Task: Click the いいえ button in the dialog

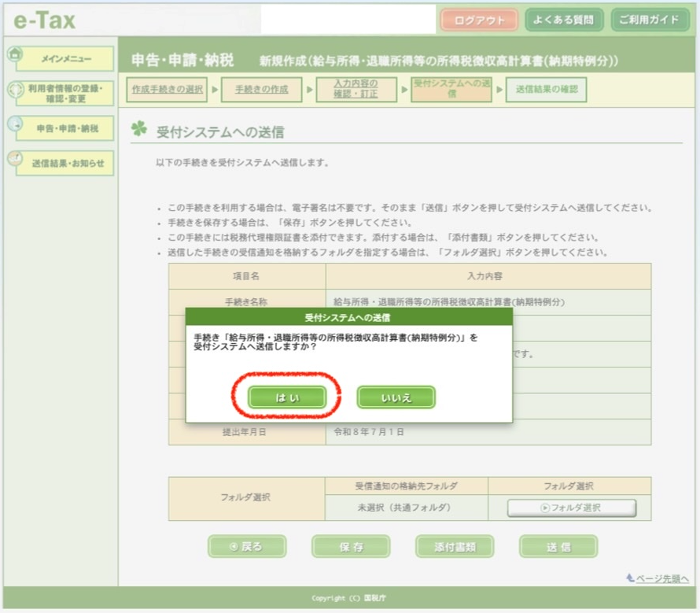Action: [x=396, y=397]
